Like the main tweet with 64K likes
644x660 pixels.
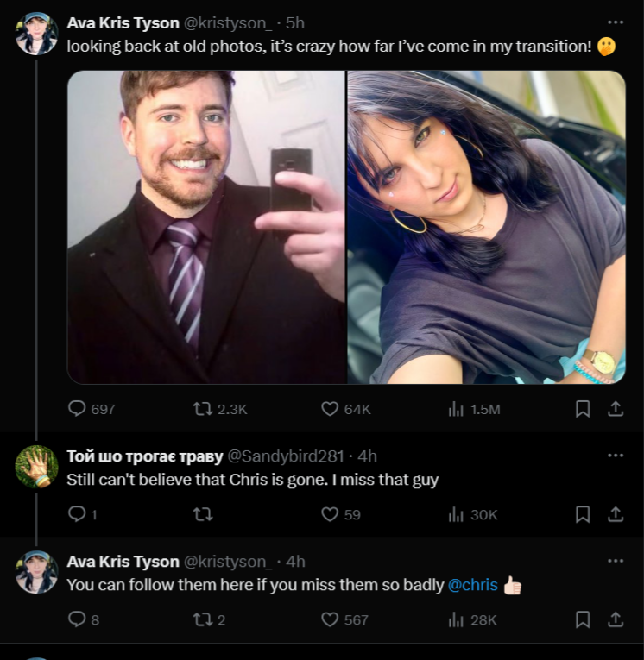coord(346,409)
